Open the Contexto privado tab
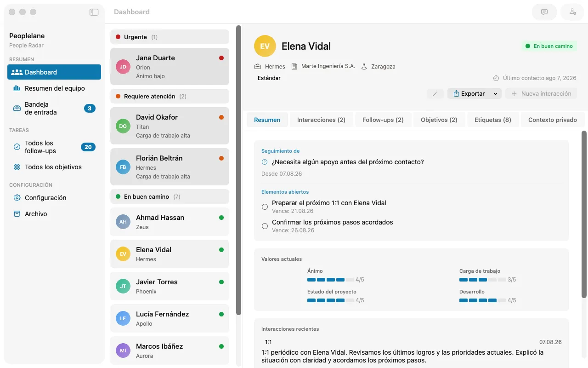 (553, 120)
